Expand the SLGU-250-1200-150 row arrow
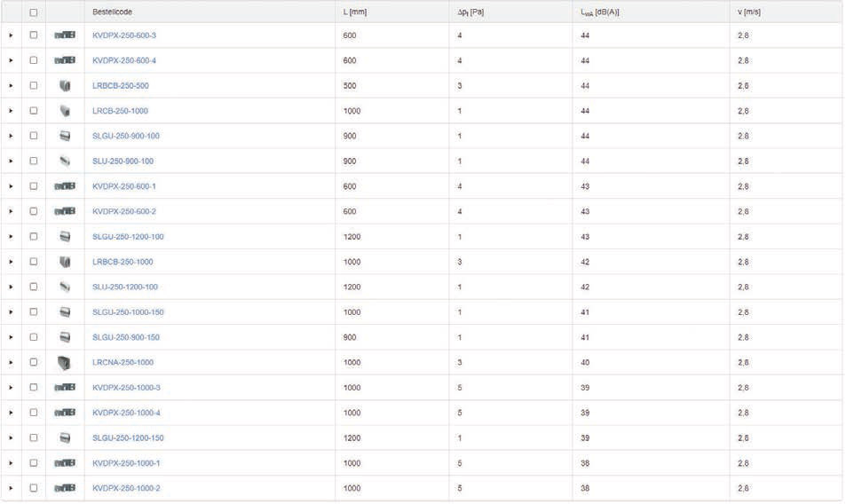Screen dimensions: 846x504 coord(11,438)
